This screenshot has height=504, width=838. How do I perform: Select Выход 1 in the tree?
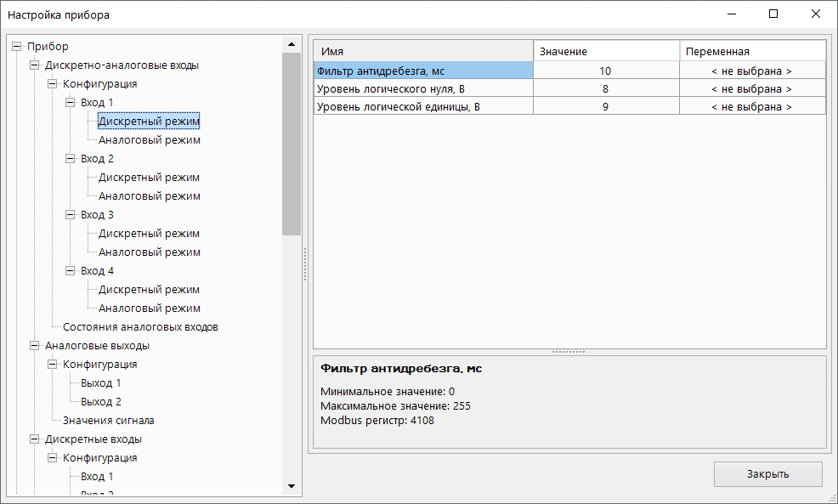pyautogui.click(x=100, y=383)
